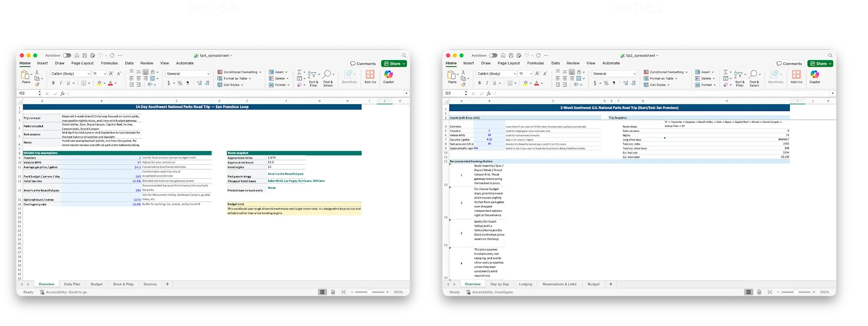
Task: Open Formulas ribbon tab in 5p2_spreadsheet window
Action: click(x=535, y=63)
